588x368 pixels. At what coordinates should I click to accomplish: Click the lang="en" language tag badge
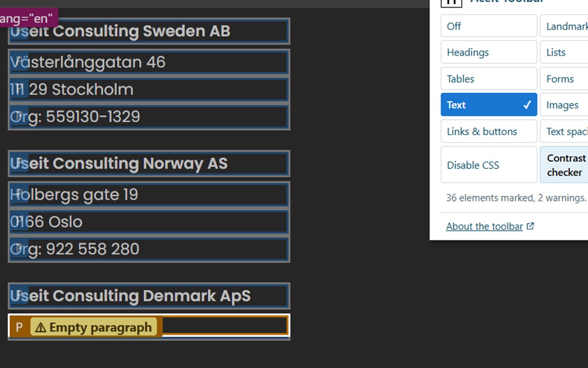(x=28, y=19)
